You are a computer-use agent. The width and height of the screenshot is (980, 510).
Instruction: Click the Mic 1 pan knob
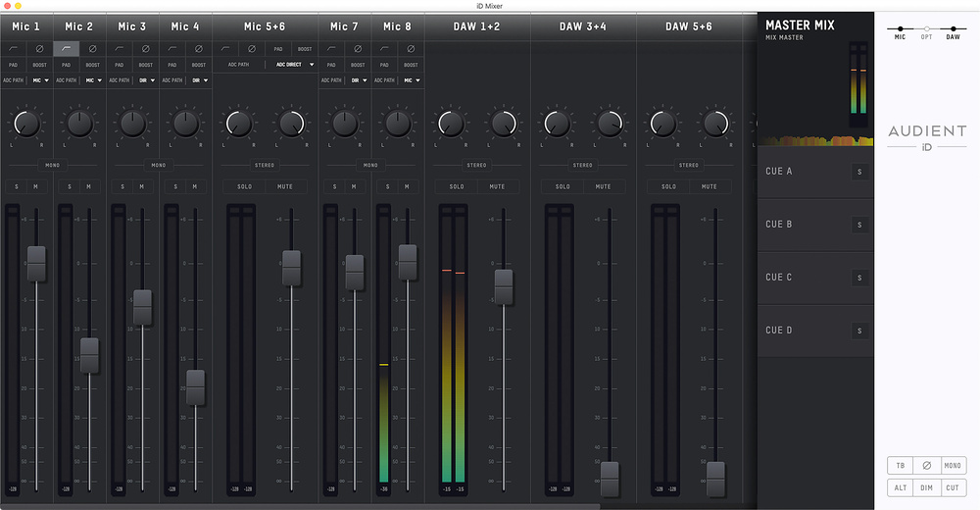[26, 124]
